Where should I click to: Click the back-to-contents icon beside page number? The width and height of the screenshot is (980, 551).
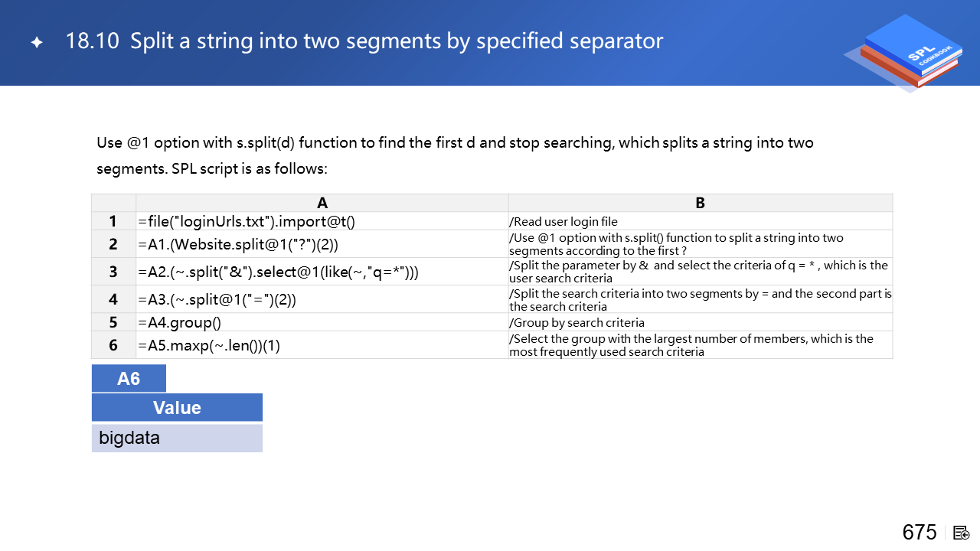(x=962, y=533)
